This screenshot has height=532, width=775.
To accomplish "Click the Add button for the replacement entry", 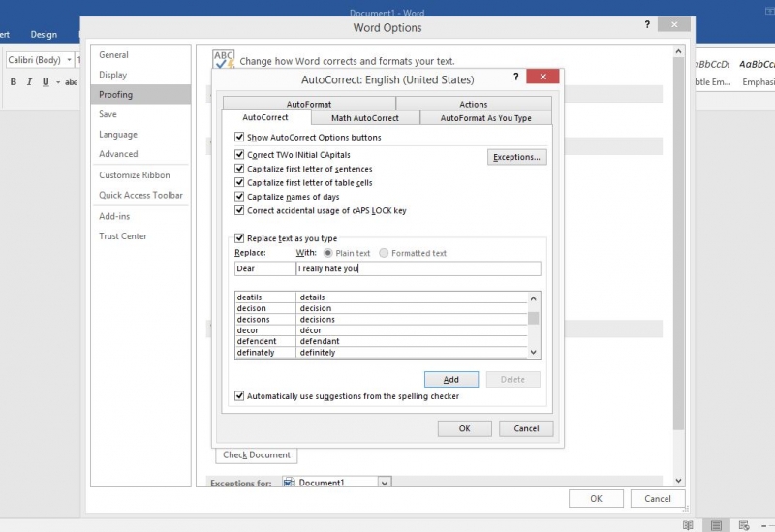I will (452, 380).
